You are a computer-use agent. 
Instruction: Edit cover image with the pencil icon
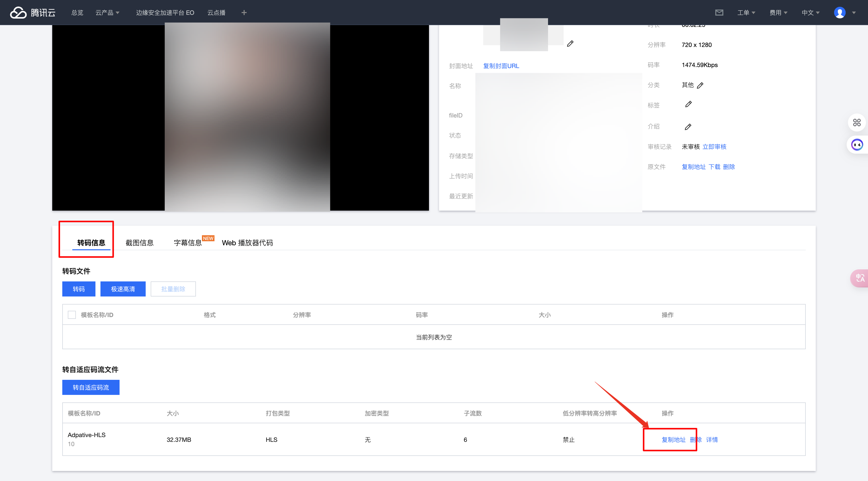pos(570,43)
